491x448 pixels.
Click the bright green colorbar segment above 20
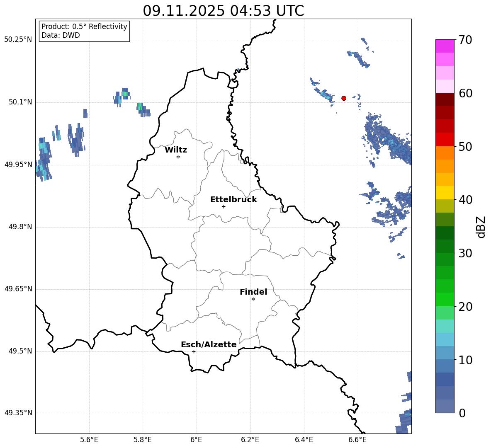click(x=445, y=300)
